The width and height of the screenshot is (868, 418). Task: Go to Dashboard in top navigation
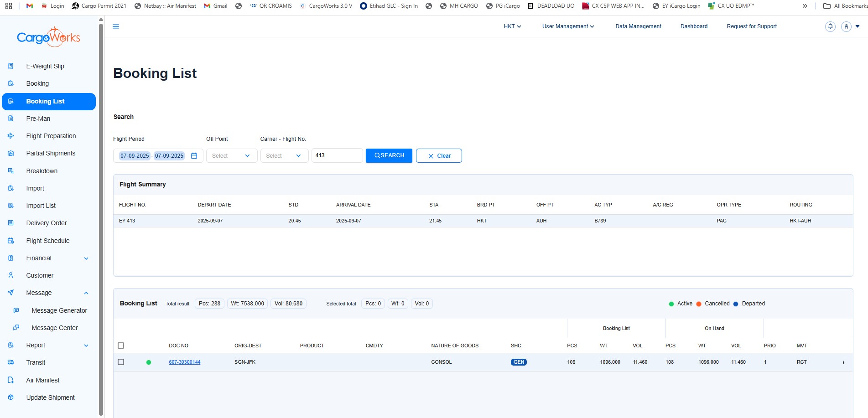[x=694, y=26]
